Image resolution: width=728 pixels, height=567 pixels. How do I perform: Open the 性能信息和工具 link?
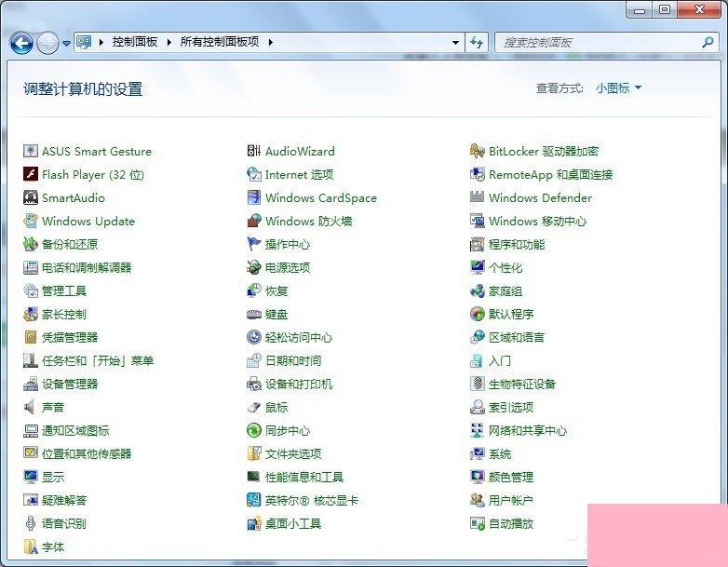click(304, 477)
